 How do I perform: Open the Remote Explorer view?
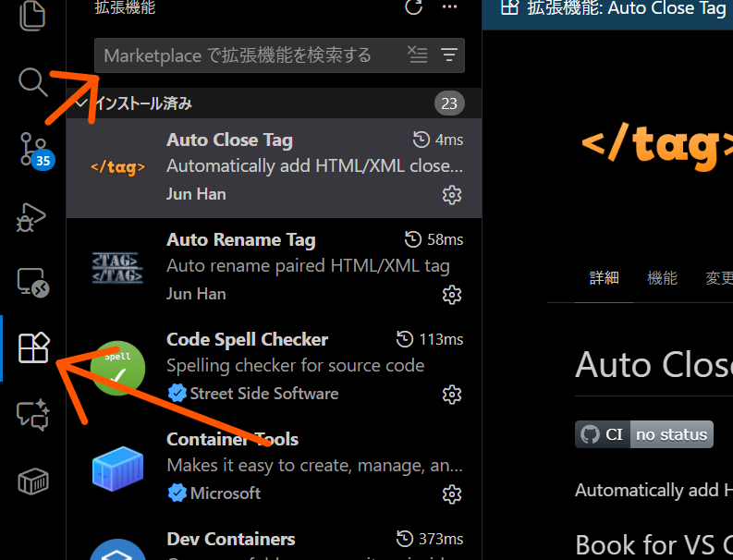point(33,283)
